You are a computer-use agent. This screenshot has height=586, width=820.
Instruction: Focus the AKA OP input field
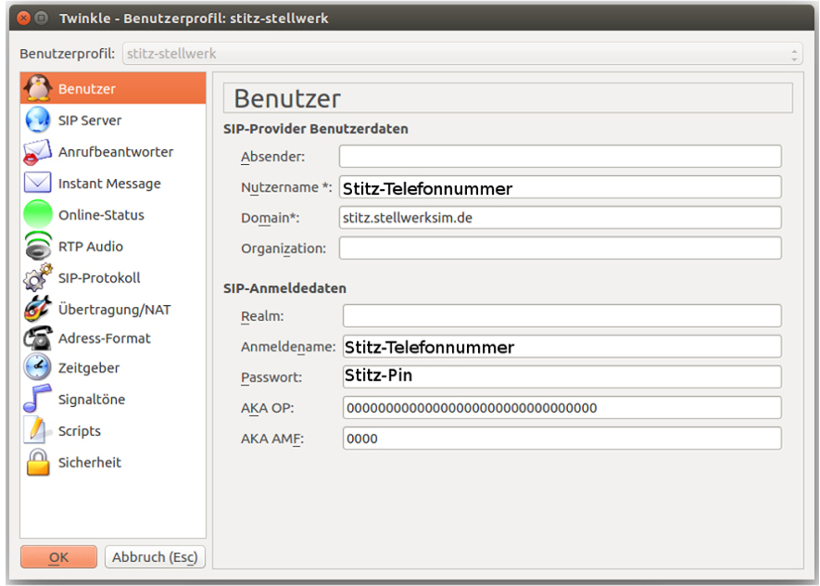pos(562,408)
